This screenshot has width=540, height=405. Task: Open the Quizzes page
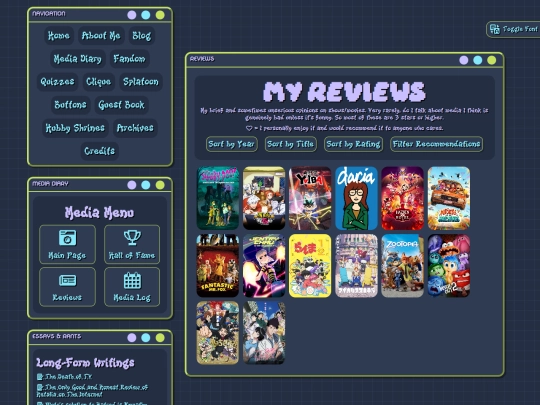pos(57,82)
